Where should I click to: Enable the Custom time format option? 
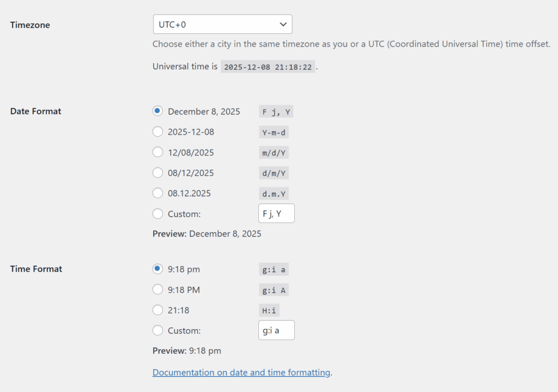point(157,330)
